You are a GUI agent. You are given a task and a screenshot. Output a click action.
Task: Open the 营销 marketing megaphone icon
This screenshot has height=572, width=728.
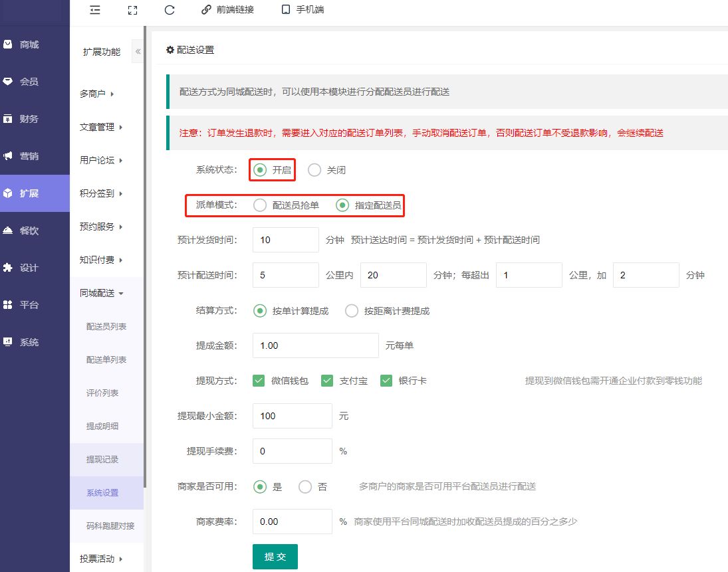(8, 156)
